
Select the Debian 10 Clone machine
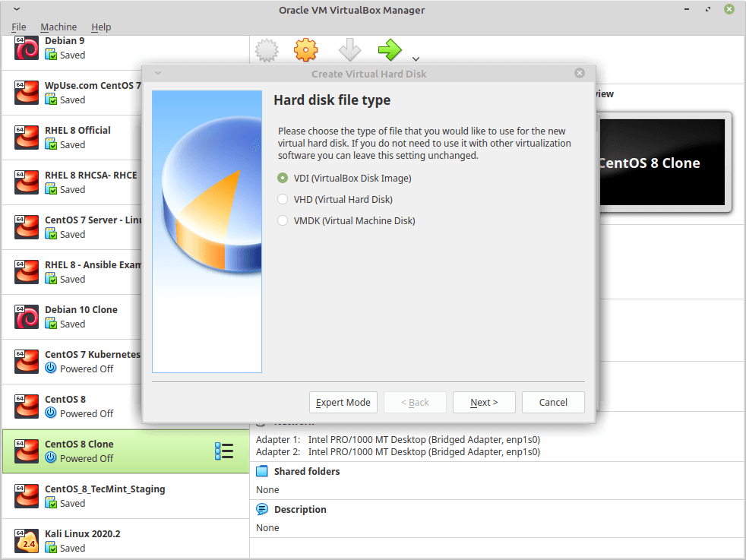[72, 316]
